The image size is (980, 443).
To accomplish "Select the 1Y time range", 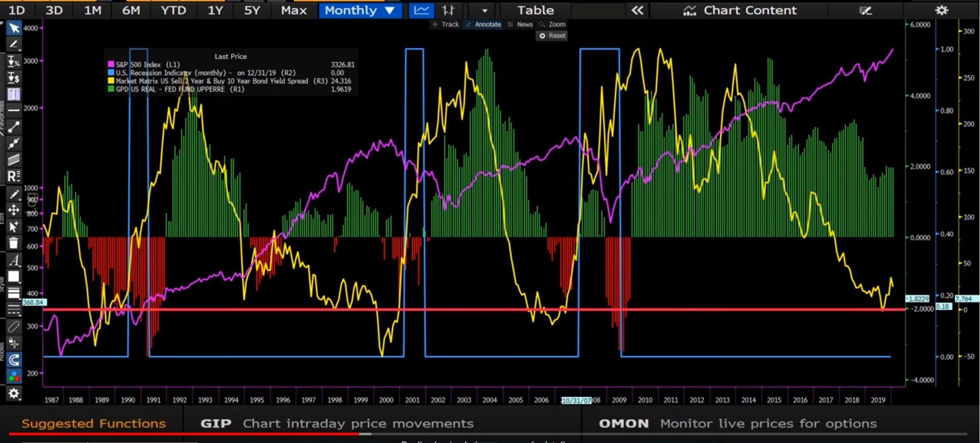I will 215,10.
